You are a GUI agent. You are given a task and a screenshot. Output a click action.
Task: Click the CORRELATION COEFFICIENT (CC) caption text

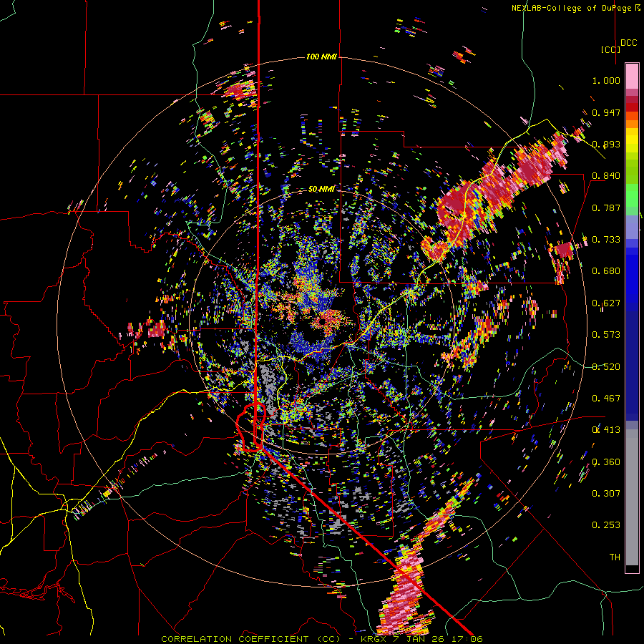click(x=250, y=639)
